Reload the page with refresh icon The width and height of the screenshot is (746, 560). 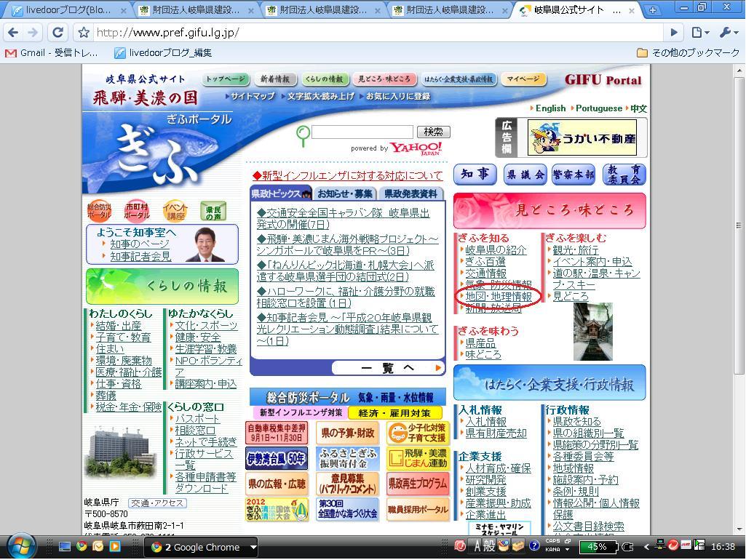(58, 32)
